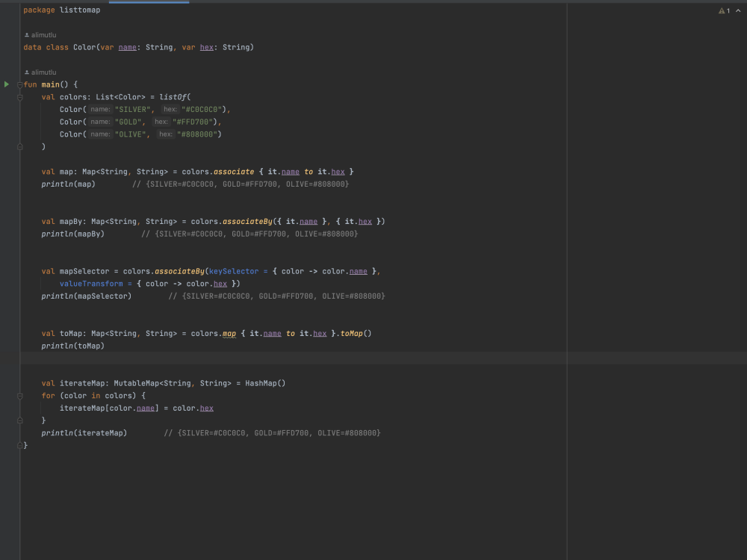Image resolution: width=747 pixels, height=560 pixels.
Task: Click the comment after println(mapBy)
Action: coord(249,234)
